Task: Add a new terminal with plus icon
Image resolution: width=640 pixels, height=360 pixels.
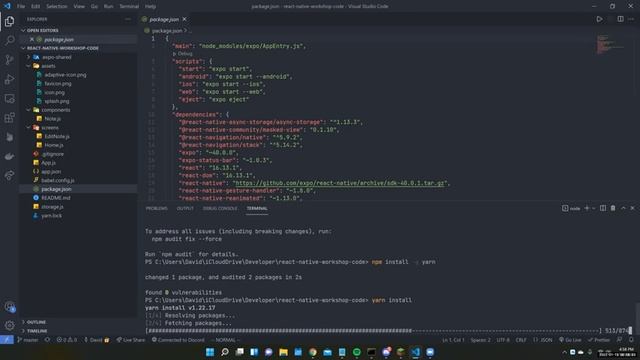Action: point(587,208)
